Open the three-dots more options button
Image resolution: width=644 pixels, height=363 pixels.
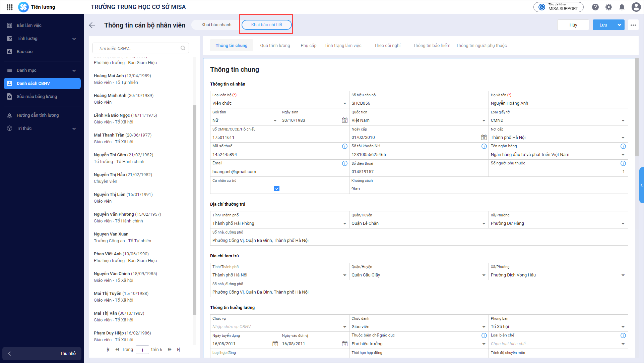(633, 25)
